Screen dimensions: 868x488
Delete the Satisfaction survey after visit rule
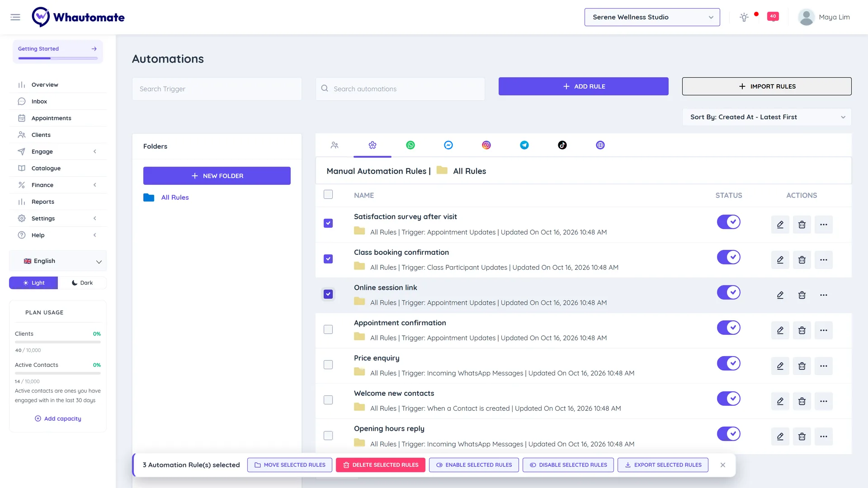click(x=802, y=225)
